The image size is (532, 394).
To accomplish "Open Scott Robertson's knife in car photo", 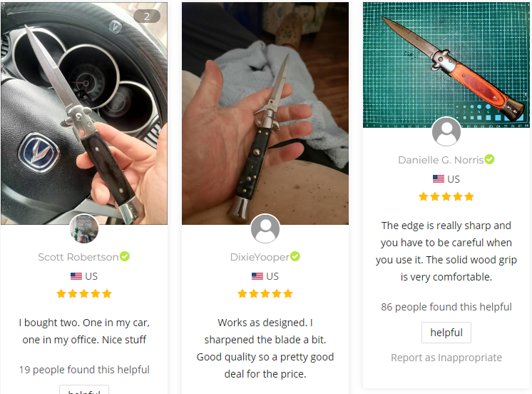I will coord(84,113).
